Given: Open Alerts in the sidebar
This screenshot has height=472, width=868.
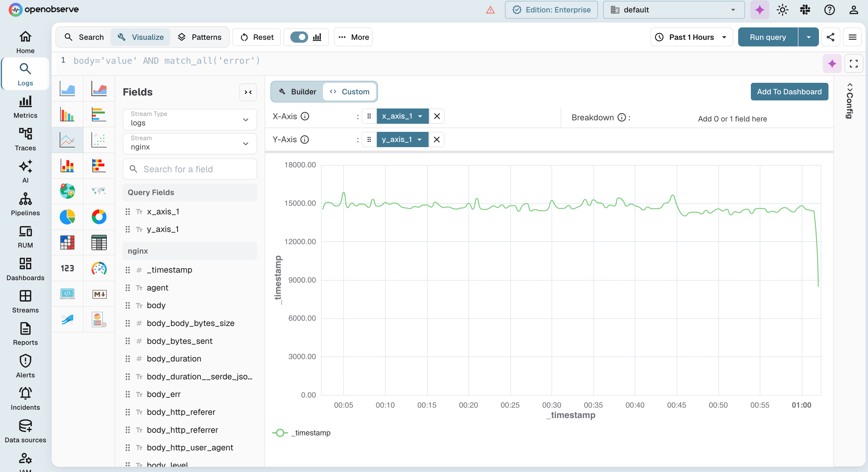Looking at the screenshot, I should [25, 366].
